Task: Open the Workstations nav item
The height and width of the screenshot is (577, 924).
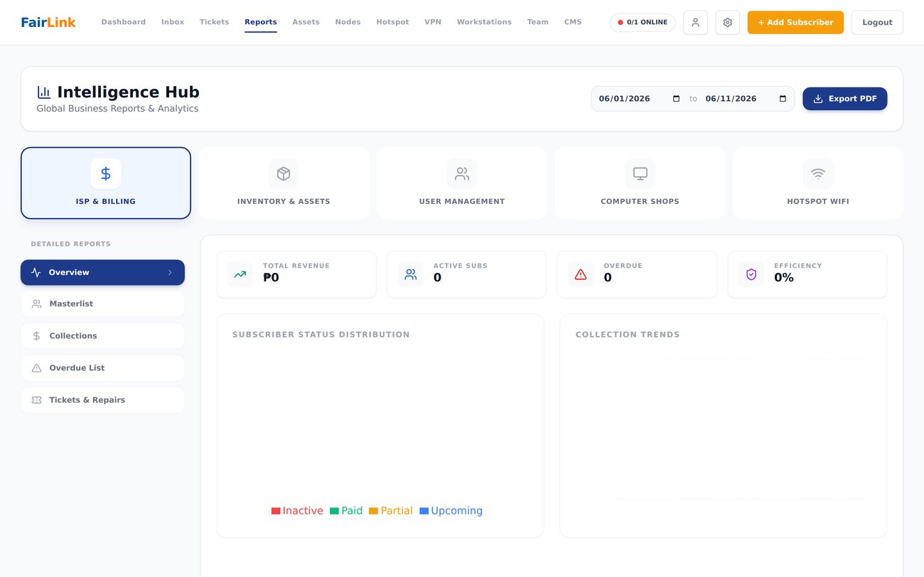Action: pos(484,22)
